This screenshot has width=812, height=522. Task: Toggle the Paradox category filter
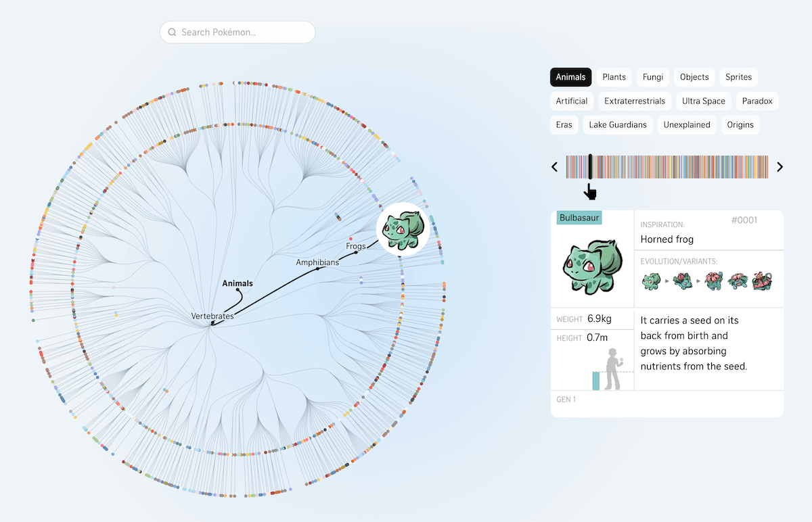(x=757, y=101)
